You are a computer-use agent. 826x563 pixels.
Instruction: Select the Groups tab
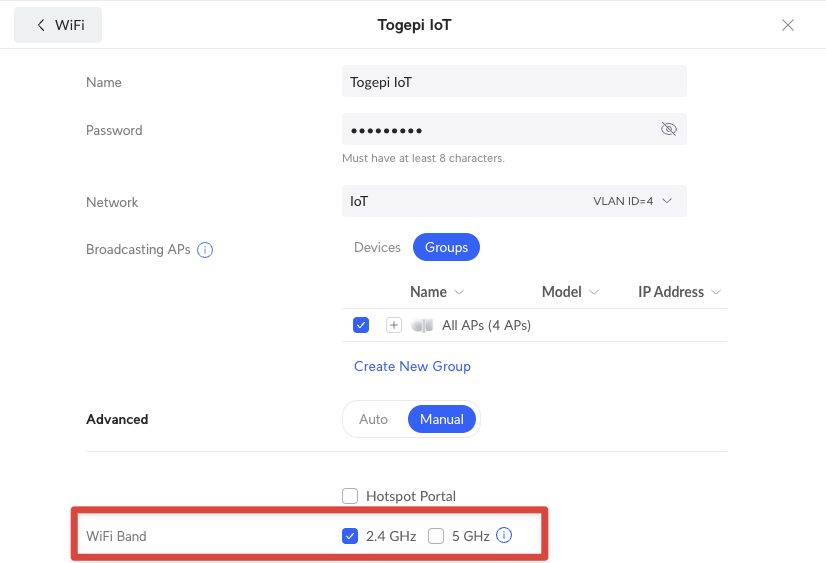446,247
